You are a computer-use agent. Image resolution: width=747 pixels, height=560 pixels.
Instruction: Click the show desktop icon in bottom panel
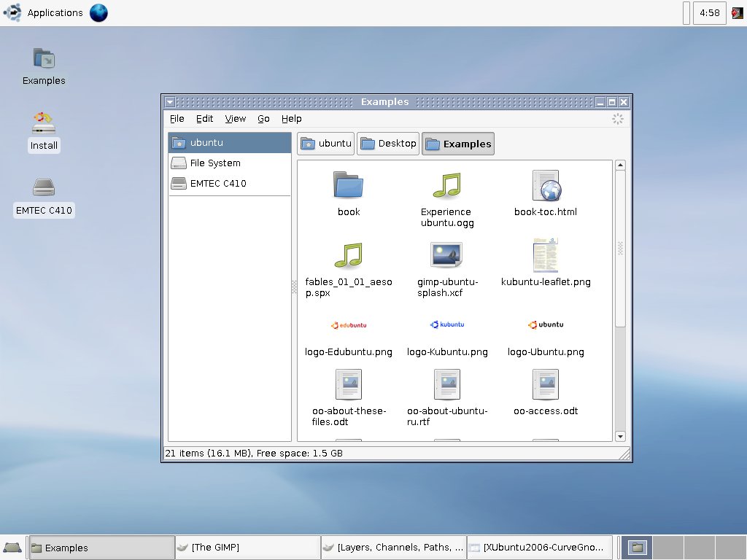(12, 547)
